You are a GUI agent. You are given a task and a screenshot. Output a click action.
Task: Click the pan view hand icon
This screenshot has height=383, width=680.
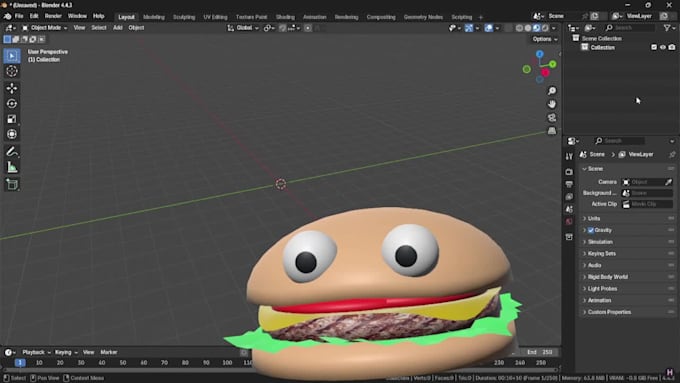click(552, 104)
